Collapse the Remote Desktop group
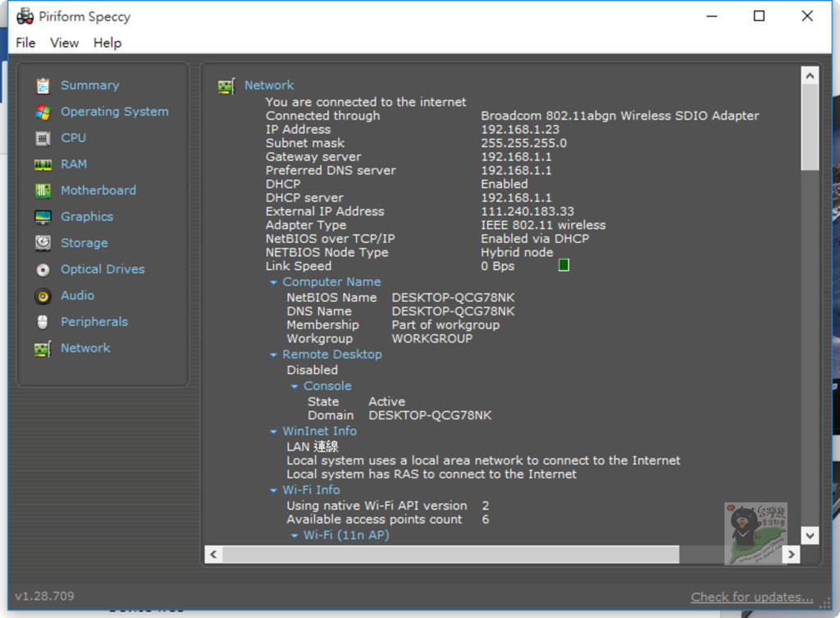 (x=273, y=355)
